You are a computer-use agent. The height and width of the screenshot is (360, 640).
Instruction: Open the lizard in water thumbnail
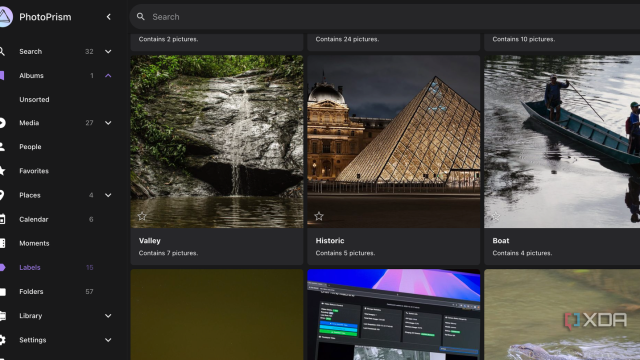click(562, 314)
